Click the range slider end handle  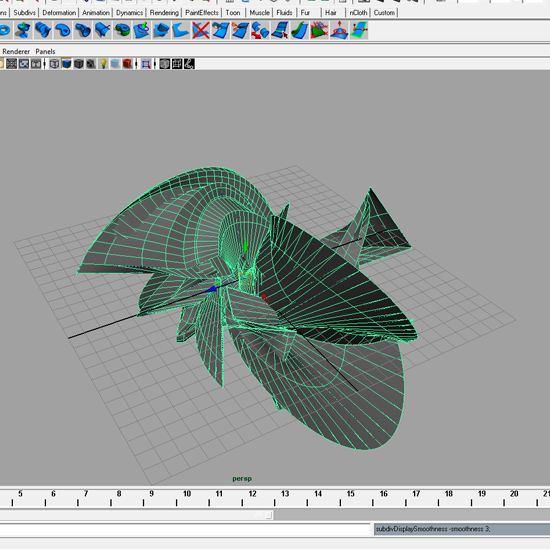[269, 515]
